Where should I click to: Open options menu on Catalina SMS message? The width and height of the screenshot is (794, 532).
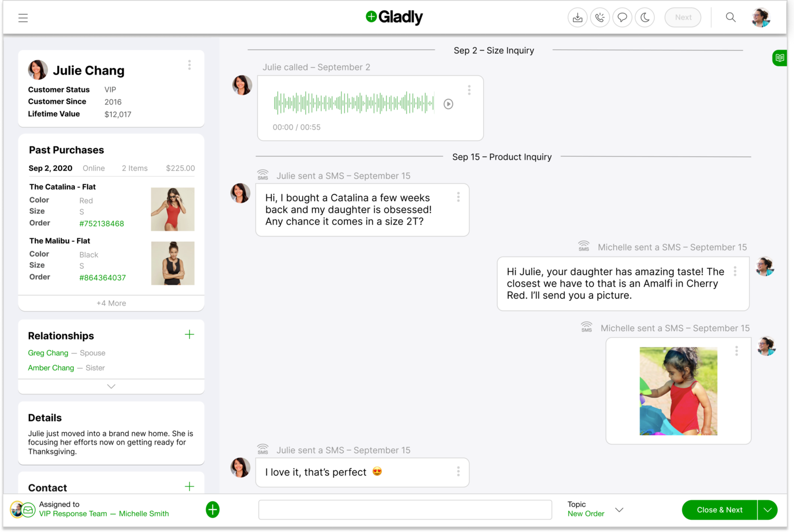(x=458, y=197)
